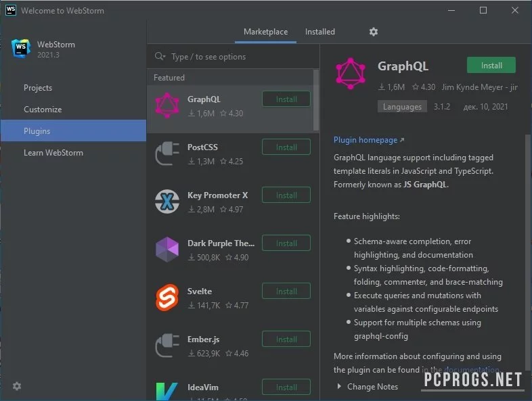Click the GraphQL 4.30 rating in the list
The height and width of the screenshot is (401, 532).
point(231,113)
